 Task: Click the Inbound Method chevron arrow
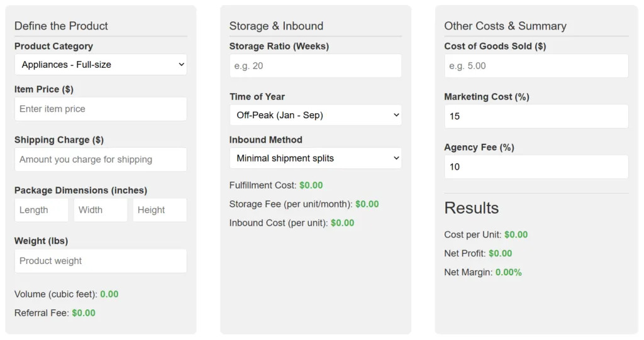(396, 158)
